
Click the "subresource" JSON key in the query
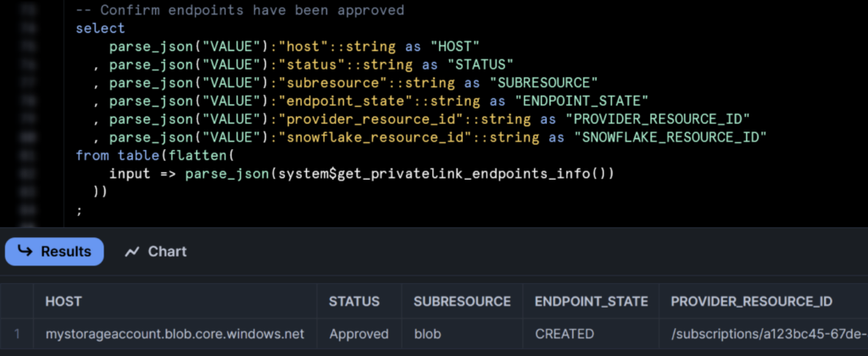332,83
